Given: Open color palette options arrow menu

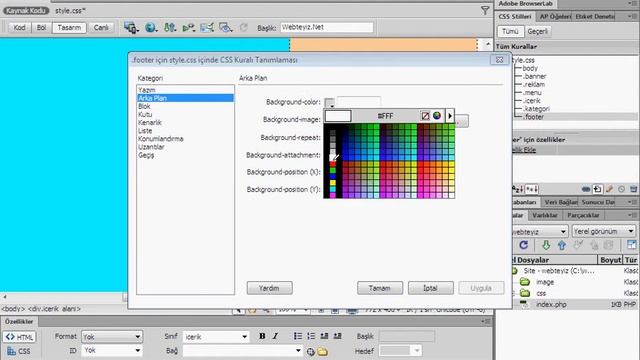Looking at the screenshot, I should (450, 116).
